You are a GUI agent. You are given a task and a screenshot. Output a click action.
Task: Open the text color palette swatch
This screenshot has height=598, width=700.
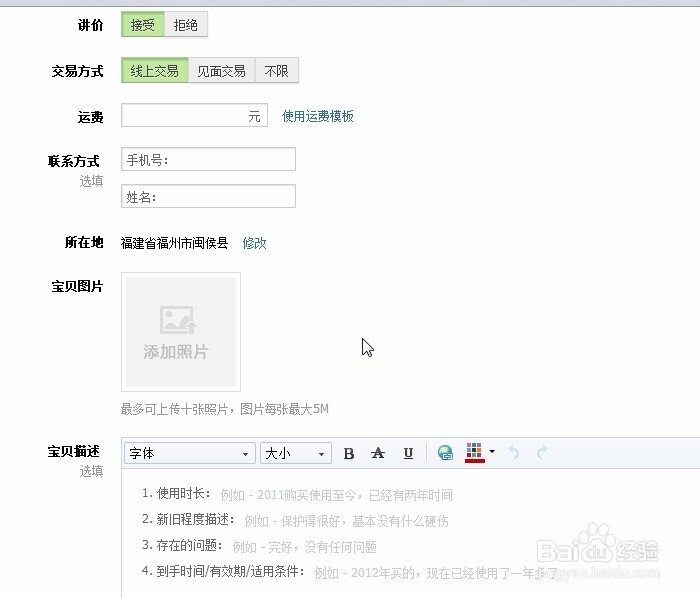pyautogui.click(x=475, y=453)
